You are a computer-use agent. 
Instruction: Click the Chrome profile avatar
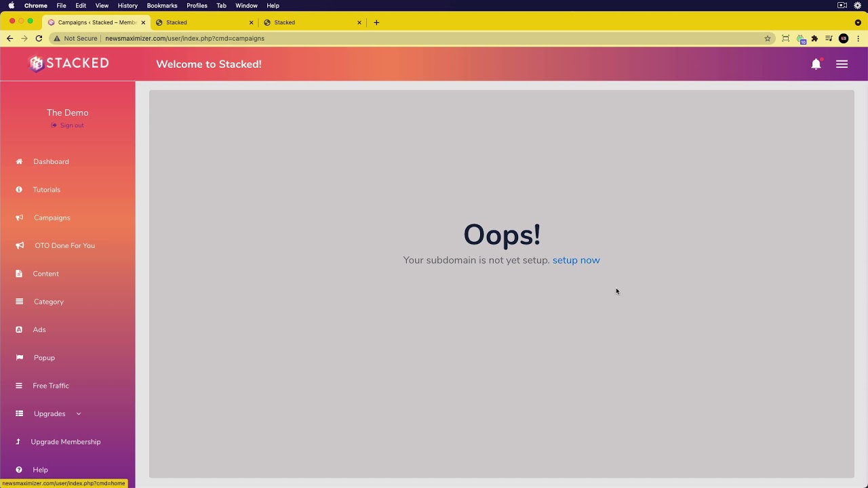click(x=844, y=39)
